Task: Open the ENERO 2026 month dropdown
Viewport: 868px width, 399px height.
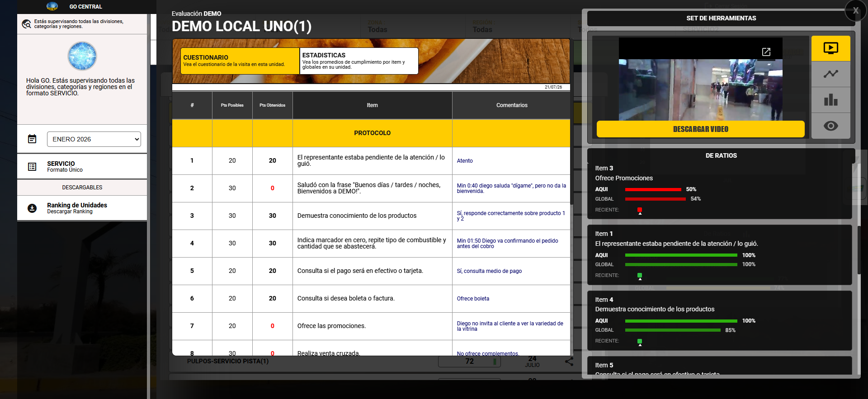Action: click(x=94, y=139)
